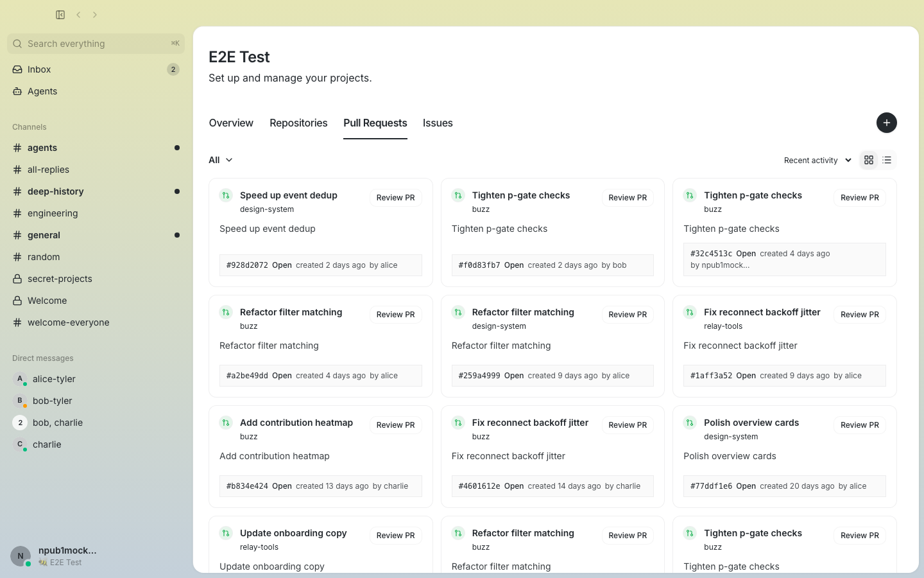Review PR for relay-tools Fix reconnect backoff jitter
This screenshot has width=924, height=578.
860,315
